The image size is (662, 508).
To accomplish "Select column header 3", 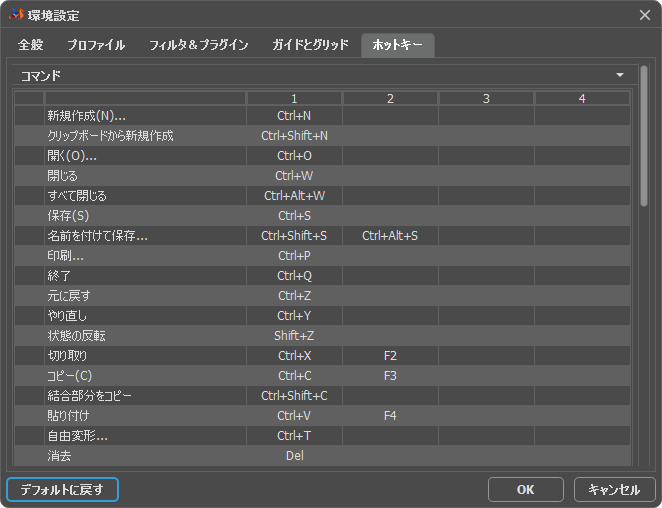I will (486, 98).
